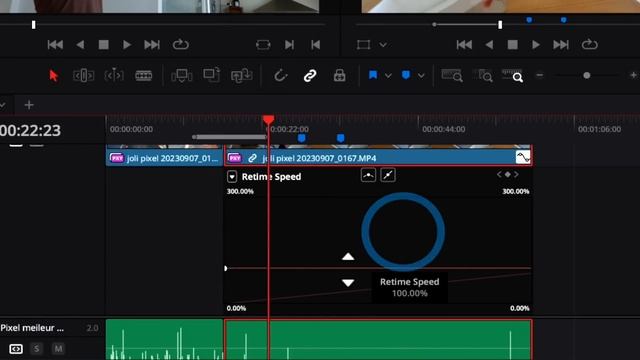Select the Blade edit mode tool

coord(144,76)
